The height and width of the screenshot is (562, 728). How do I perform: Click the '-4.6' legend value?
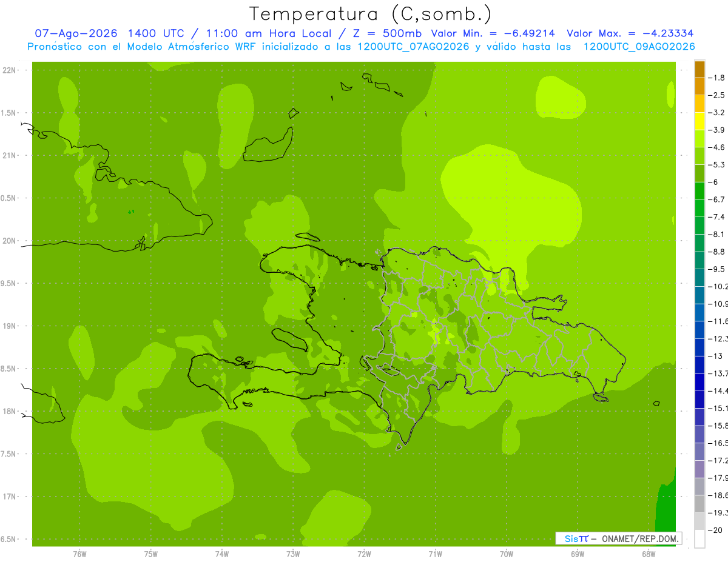(716, 147)
